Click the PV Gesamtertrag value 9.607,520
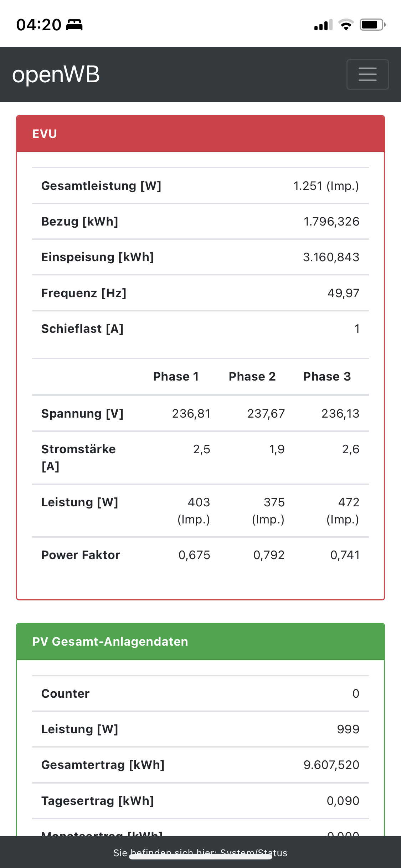 click(331, 765)
